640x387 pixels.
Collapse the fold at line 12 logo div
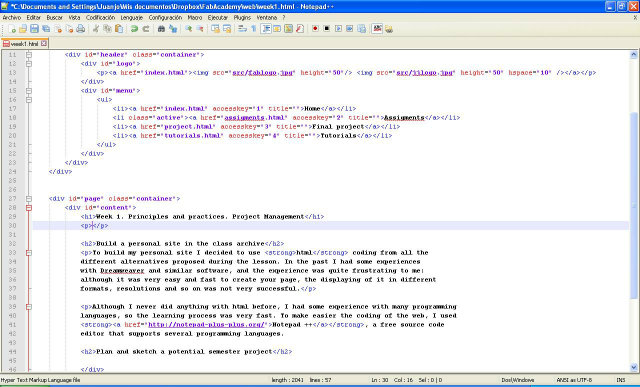29,64
